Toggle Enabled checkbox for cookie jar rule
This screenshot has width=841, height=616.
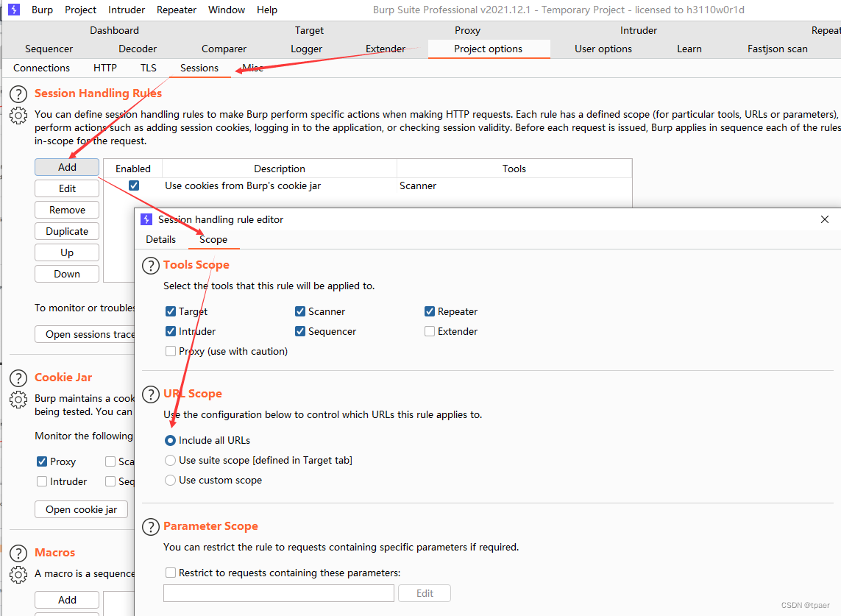pyautogui.click(x=134, y=185)
